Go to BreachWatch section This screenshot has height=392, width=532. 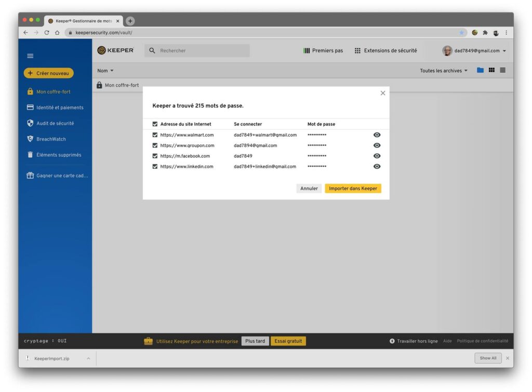tap(51, 139)
